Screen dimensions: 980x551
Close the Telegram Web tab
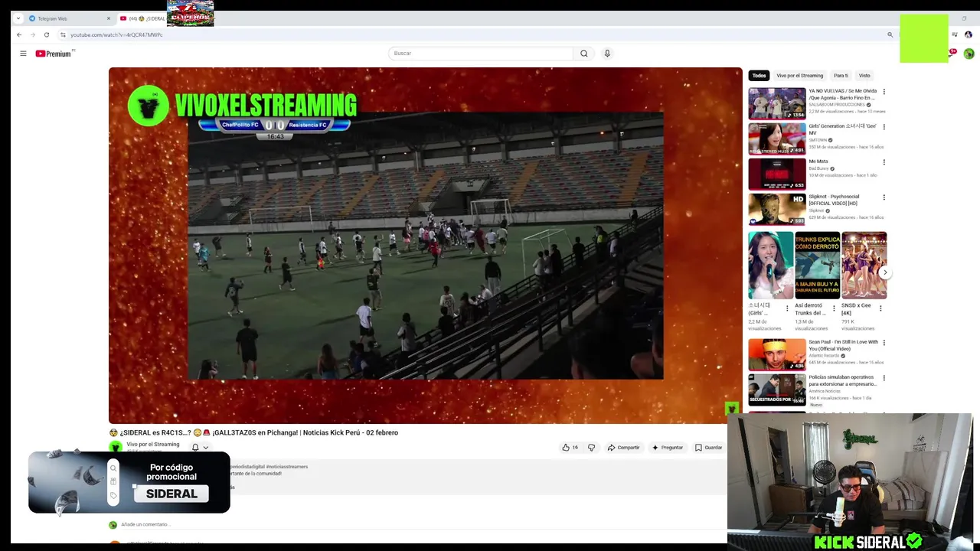(x=109, y=18)
